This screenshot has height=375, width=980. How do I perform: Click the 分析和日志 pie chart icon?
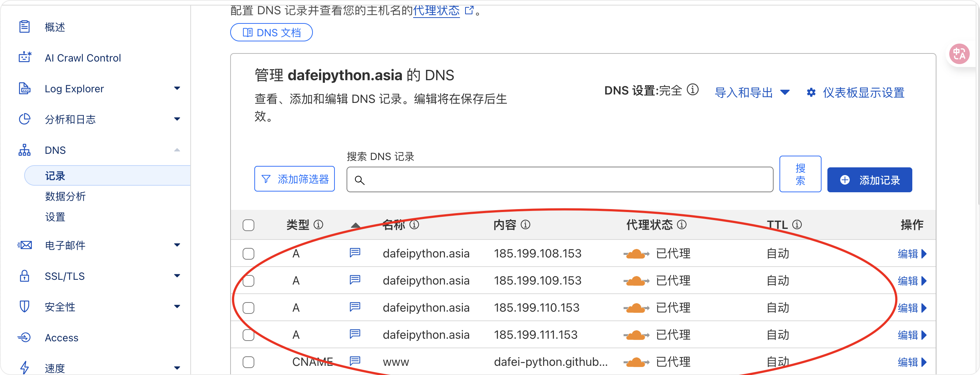pyautogui.click(x=25, y=119)
